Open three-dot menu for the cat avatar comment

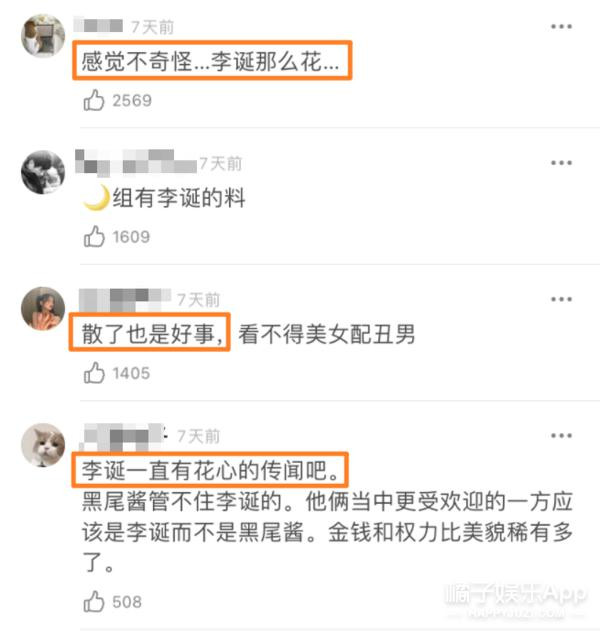tap(561, 435)
